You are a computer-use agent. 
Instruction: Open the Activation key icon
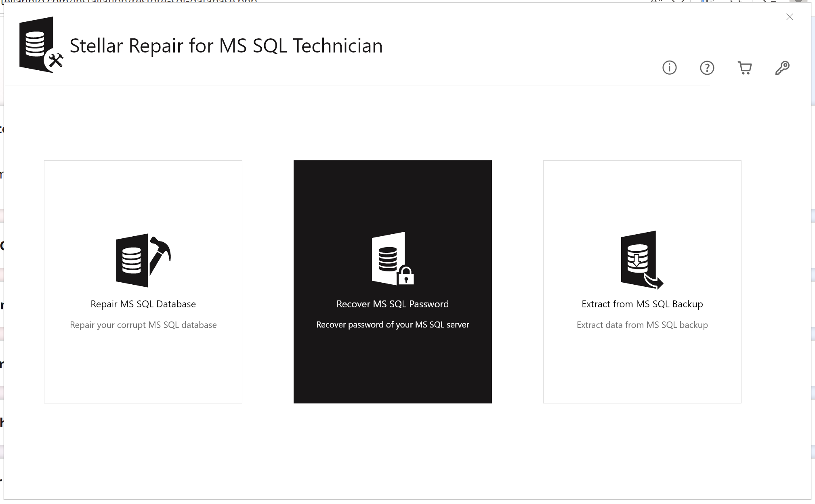782,68
